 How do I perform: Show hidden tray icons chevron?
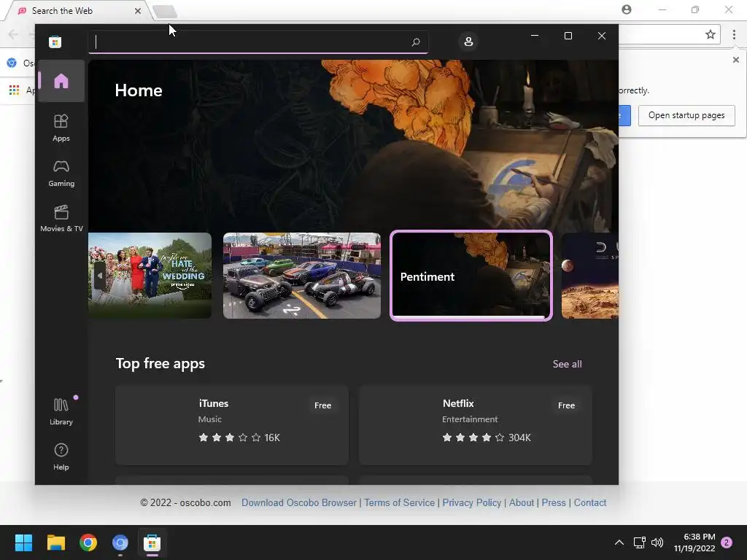619,542
